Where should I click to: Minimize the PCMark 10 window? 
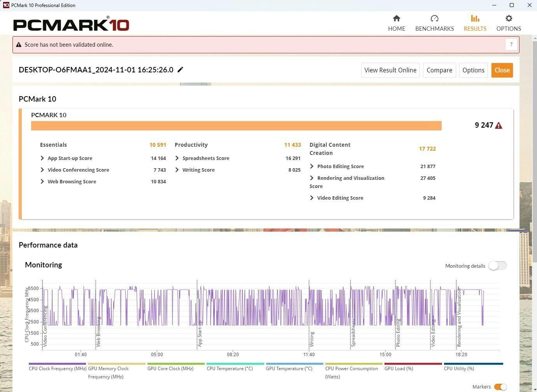click(495, 5)
